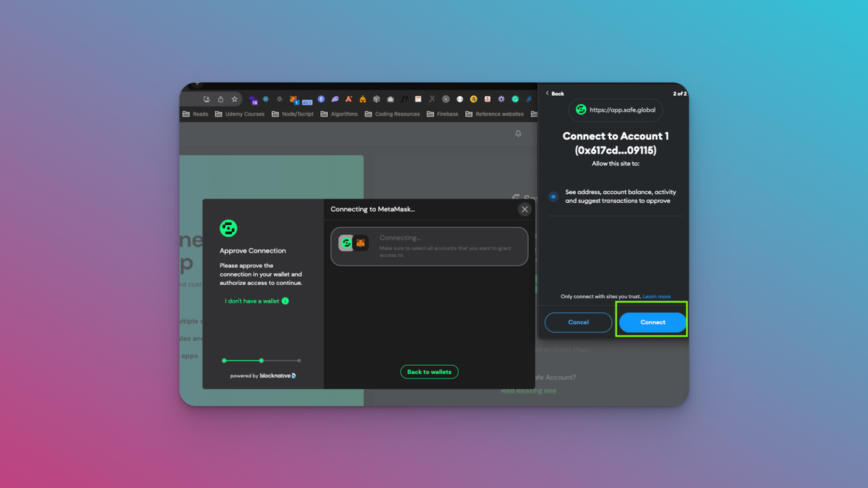Click the Connecting MetaMask wallet card
Viewport: 868px width, 488px height.
429,246
